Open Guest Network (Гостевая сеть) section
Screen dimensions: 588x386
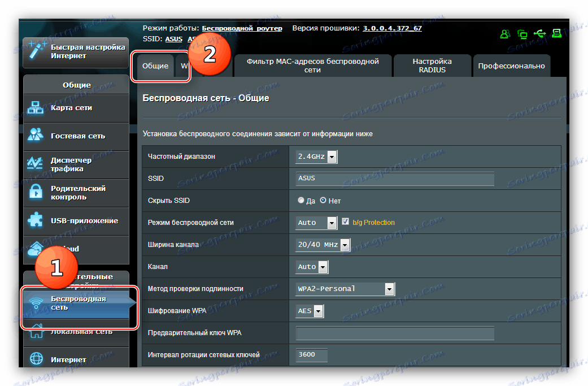click(76, 136)
